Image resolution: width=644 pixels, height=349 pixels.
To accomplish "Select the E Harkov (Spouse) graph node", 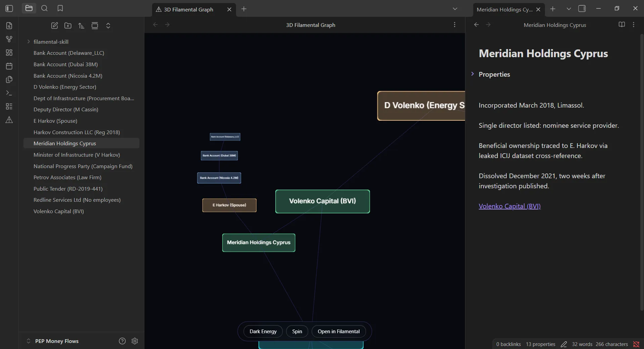I will point(229,205).
